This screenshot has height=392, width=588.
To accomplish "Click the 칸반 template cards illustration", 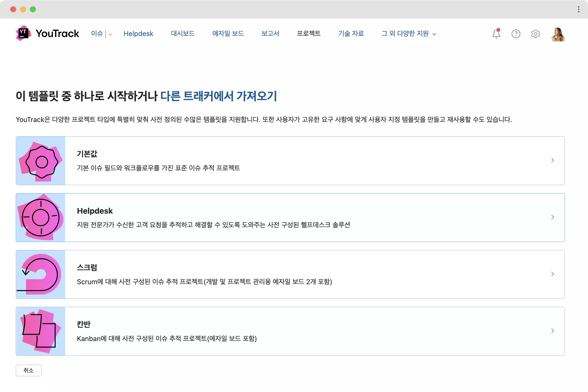I will point(40,331).
